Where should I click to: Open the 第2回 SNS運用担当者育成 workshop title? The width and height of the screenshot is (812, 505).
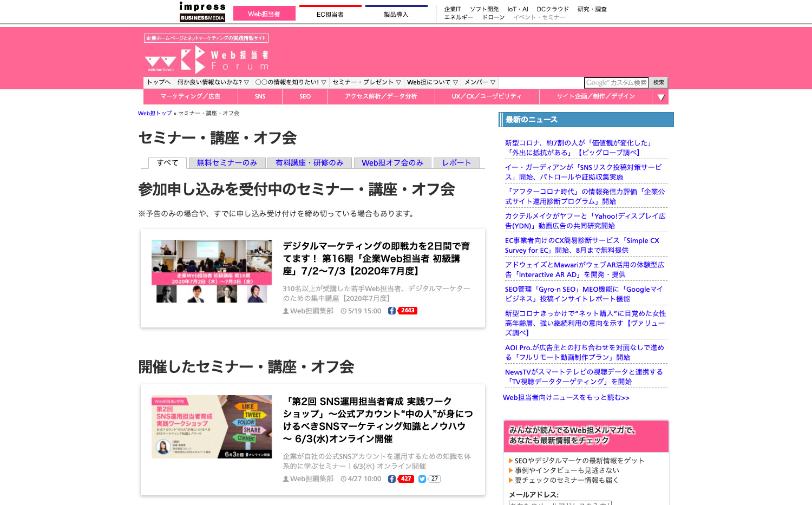tap(378, 420)
